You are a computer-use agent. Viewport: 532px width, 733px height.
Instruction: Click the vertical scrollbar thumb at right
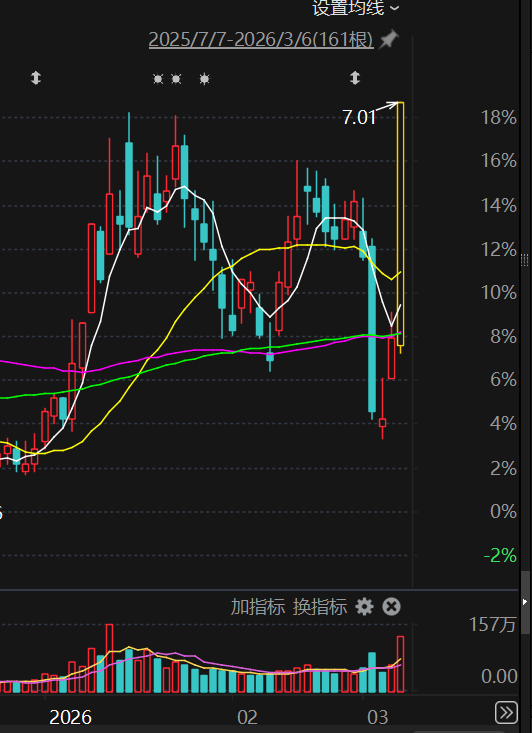[526, 603]
